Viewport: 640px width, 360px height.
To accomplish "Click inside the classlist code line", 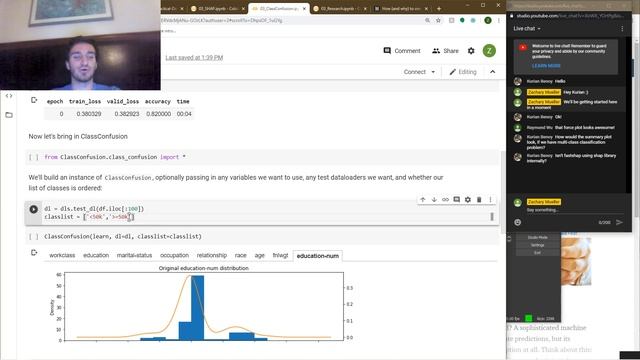I will (89, 217).
